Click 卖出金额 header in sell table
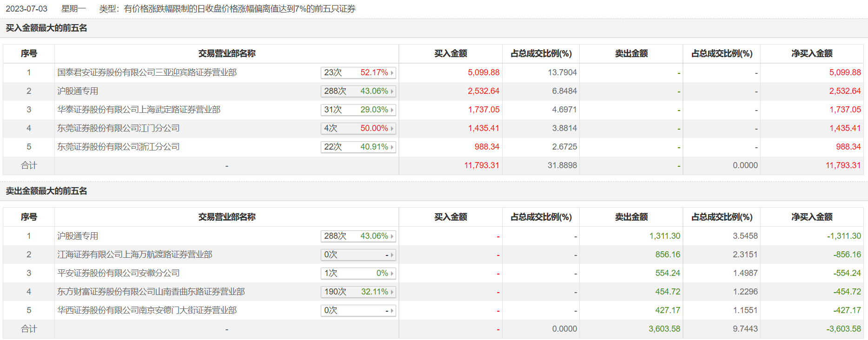 click(x=631, y=217)
